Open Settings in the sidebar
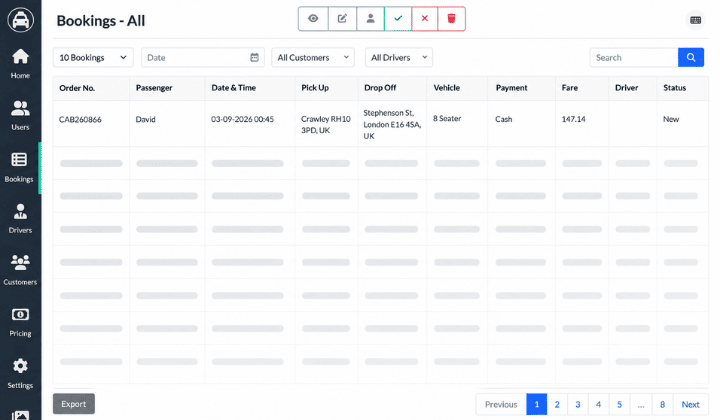 (20, 374)
